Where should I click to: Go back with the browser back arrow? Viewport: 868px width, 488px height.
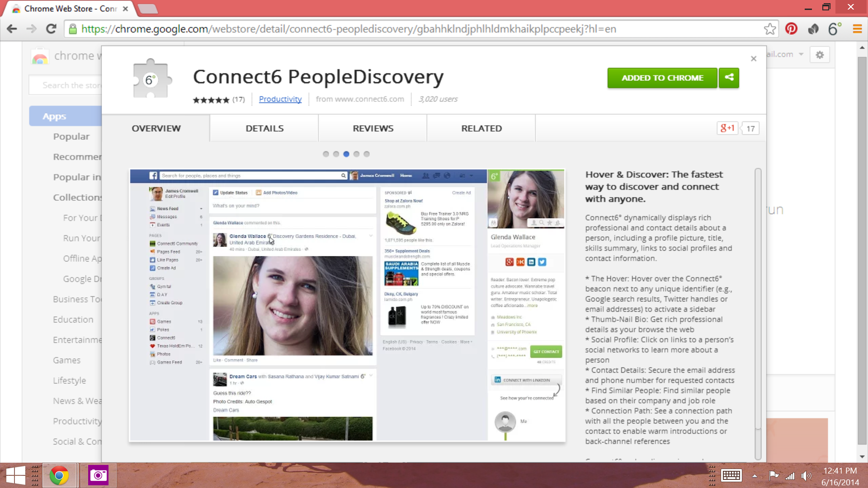tap(12, 29)
